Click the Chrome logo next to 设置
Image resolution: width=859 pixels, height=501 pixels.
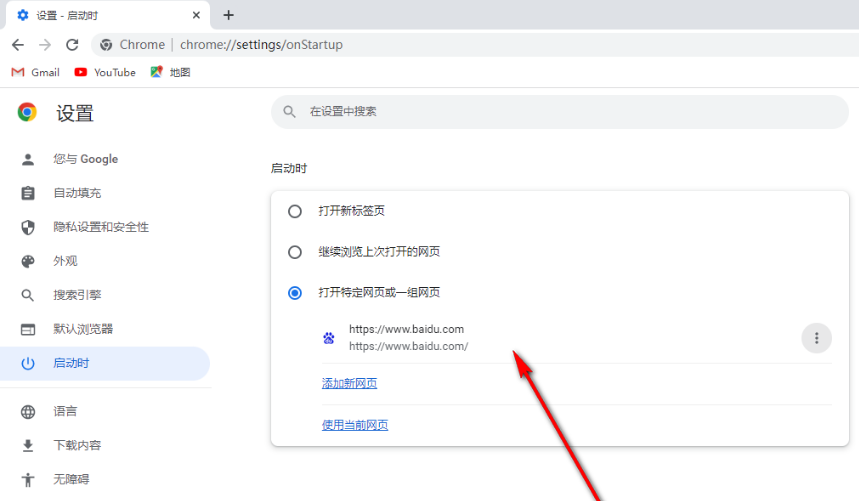27,112
